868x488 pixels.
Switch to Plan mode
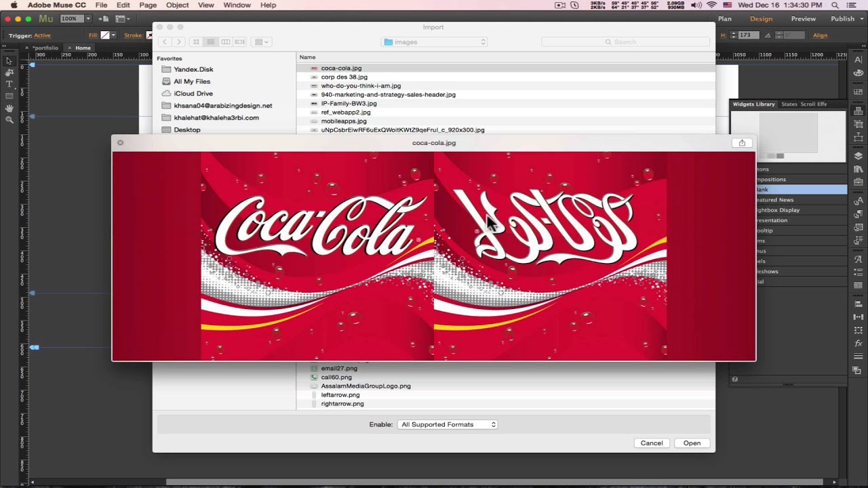(725, 19)
